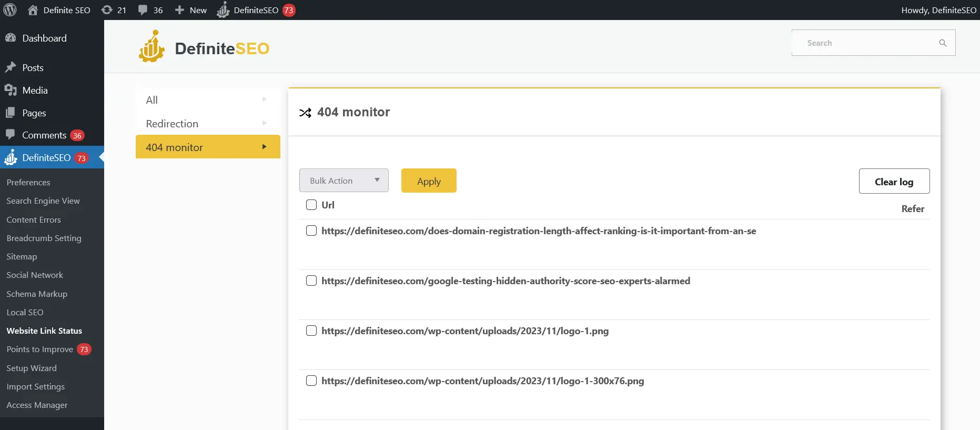
Task: Open the does-domain-registration-length URL link
Action: click(539, 231)
